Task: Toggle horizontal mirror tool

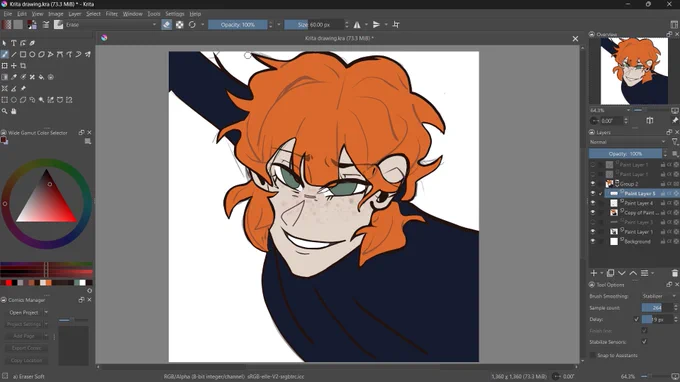Action: (357, 25)
